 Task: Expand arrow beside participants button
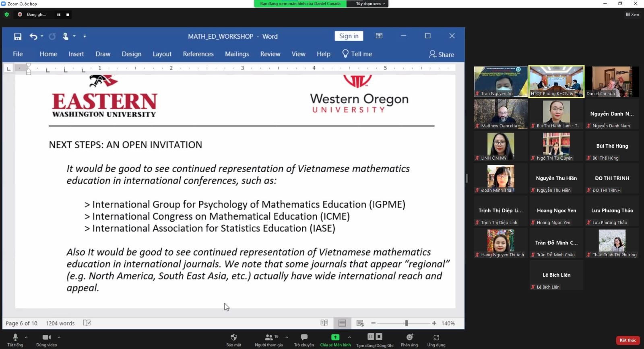[x=287, y=337]
